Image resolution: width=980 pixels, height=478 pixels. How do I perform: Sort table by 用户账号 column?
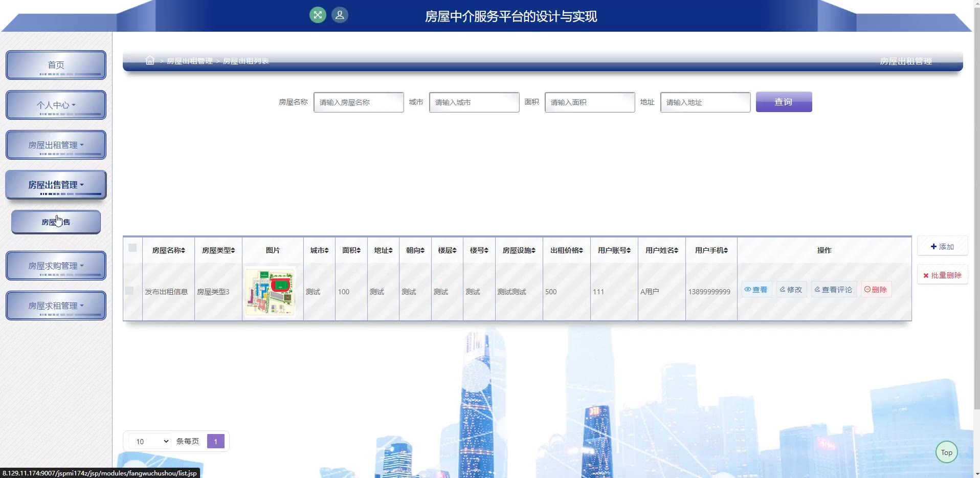614,250
